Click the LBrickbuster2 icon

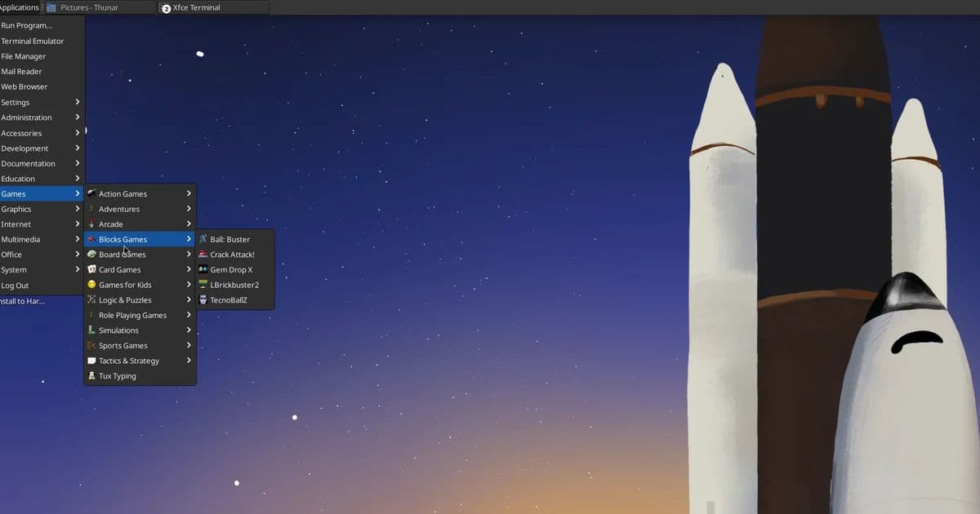pos(202,285)
